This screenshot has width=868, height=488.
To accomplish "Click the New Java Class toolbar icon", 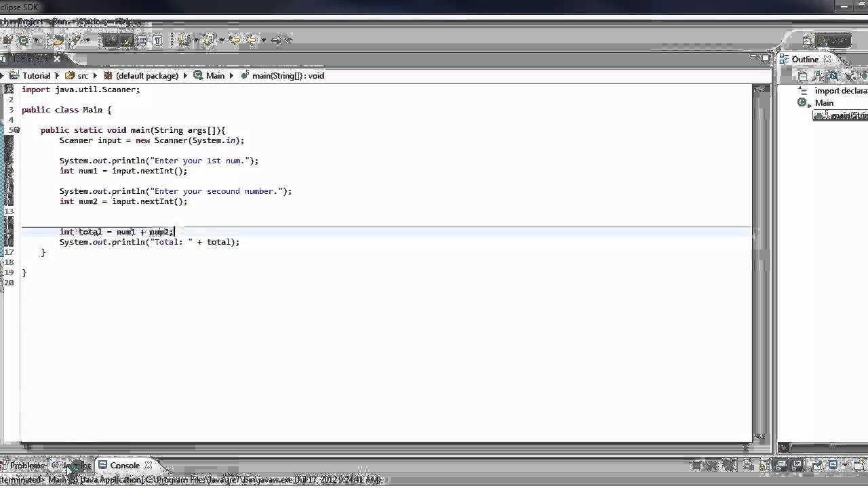I will point(23,40).
